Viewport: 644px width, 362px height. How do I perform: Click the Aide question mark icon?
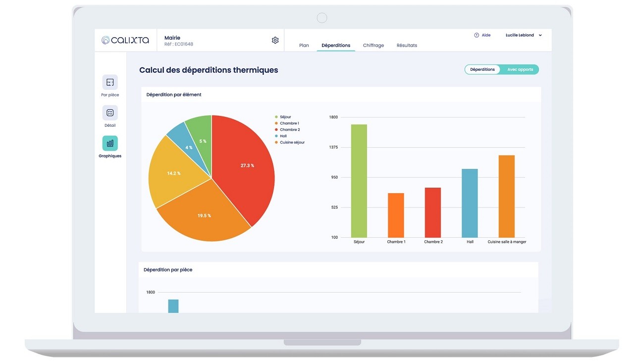(476, 35)
